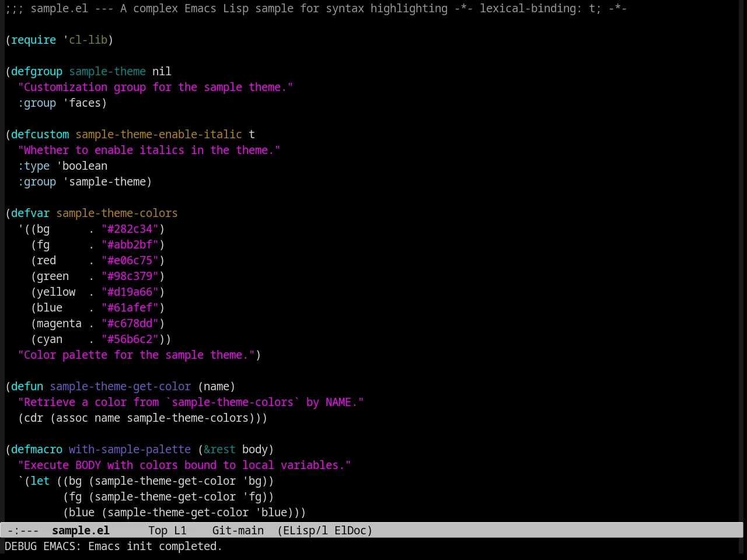Click the "#282c34" bg color string
The height and width of the screenshot is (560, 747).
130,229
